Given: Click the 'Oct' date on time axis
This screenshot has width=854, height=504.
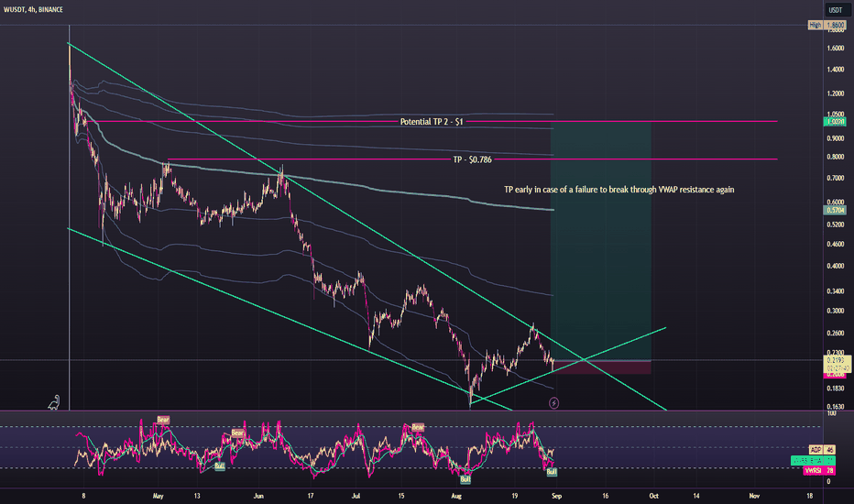Looking at the screenshot, I should point(654,496).
